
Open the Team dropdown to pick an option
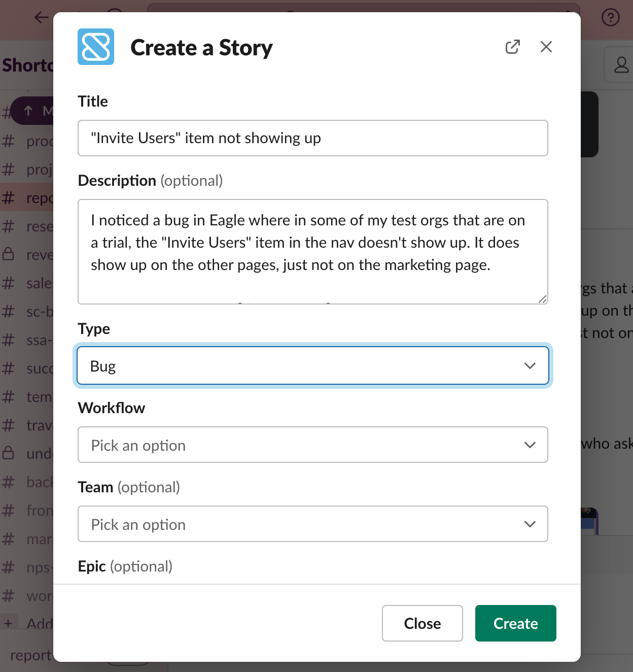313,524
